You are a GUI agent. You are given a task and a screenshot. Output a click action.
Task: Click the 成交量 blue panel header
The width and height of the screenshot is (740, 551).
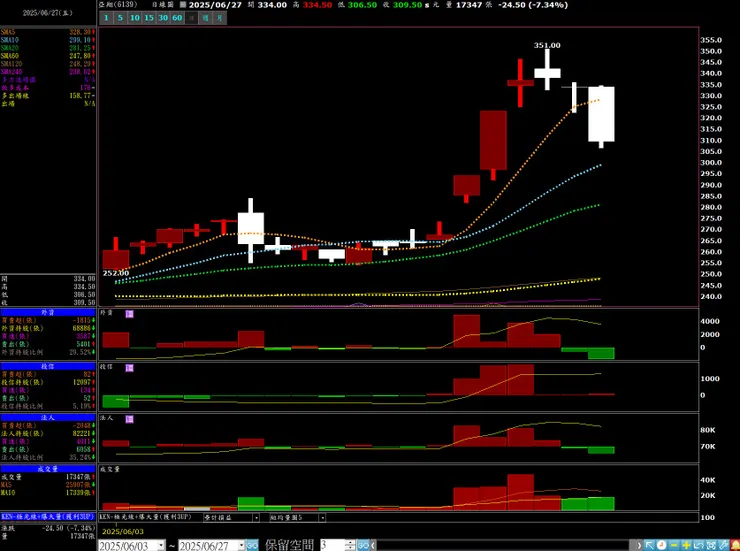pos(48,469)
